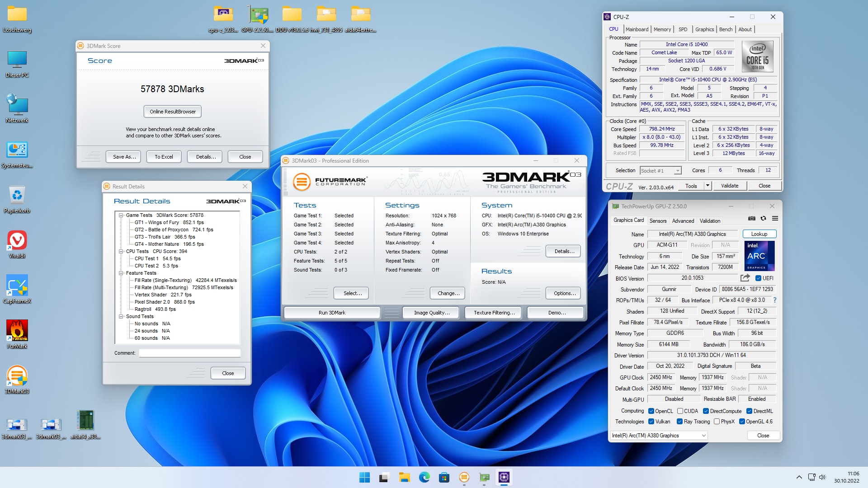This screenshot has width=868, height=488.
Task: Click the Run 3DMark button
Action: [x=332, y=313]
